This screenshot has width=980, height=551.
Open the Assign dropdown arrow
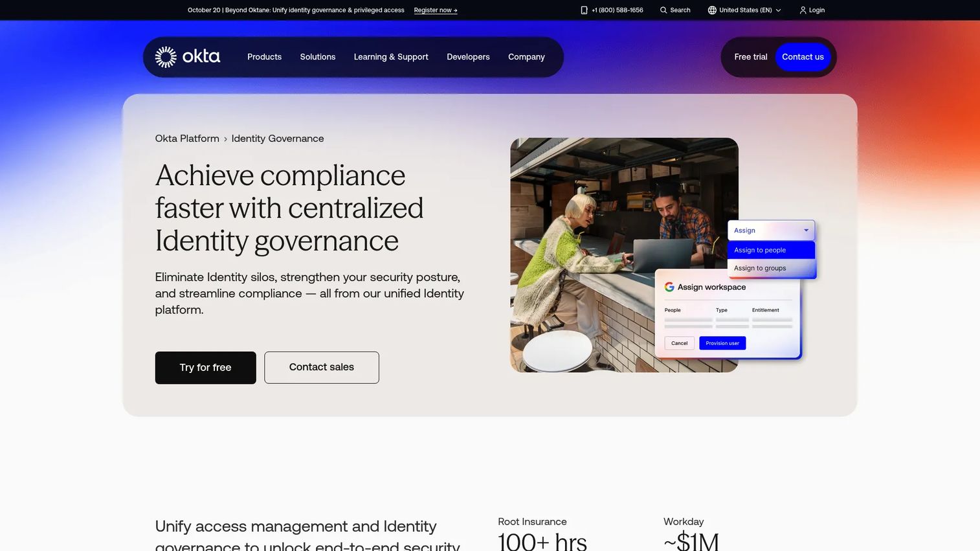[x=806, y=231]
